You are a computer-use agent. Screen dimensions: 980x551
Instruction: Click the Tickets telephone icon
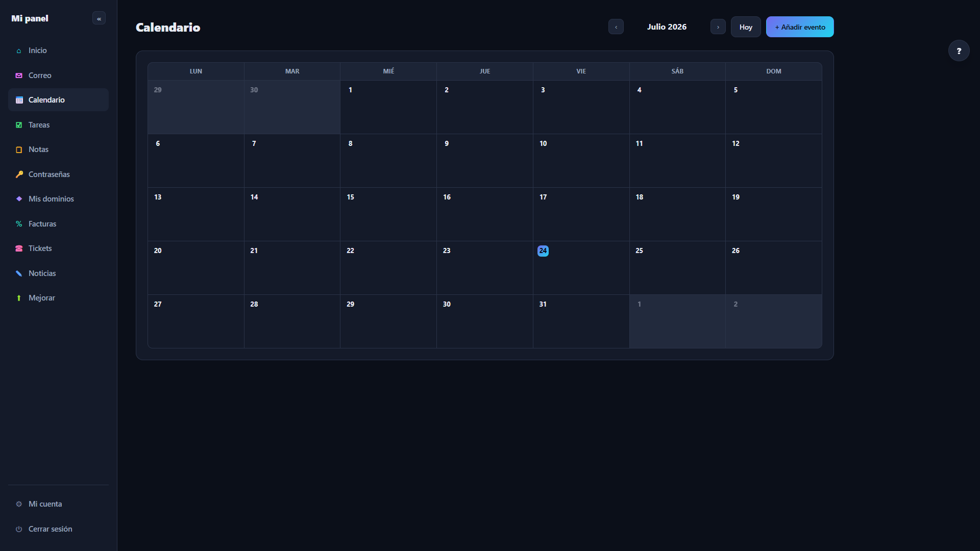19,248
